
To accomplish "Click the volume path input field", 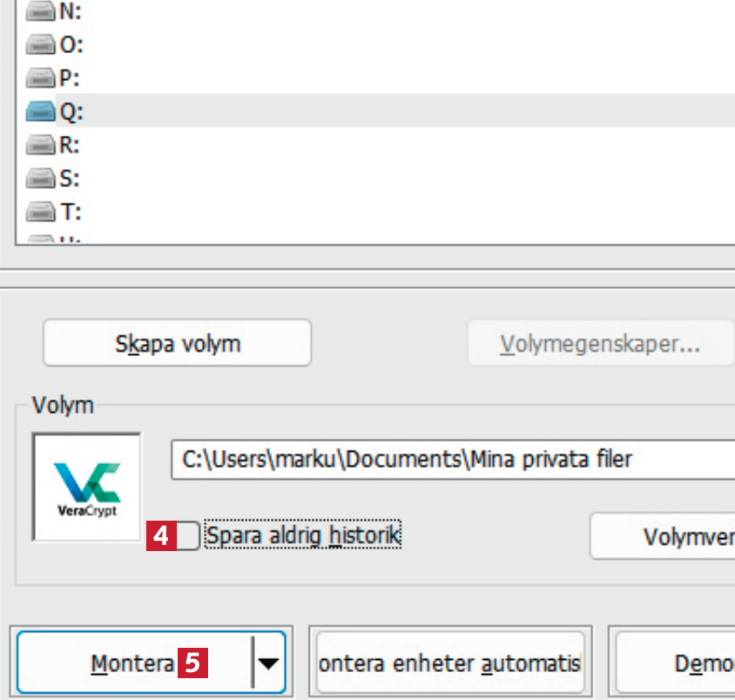I will tap(453, 459).
